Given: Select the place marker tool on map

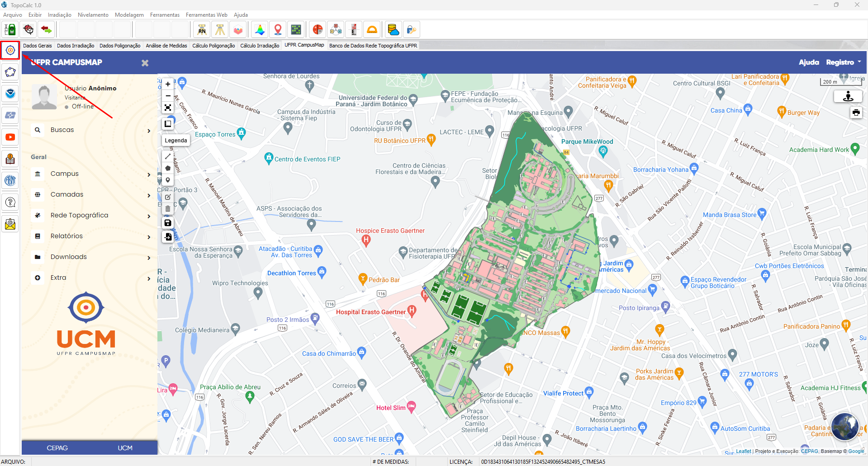Looking at the screenshot, I should pyautogui.click(x=168, y=180).
